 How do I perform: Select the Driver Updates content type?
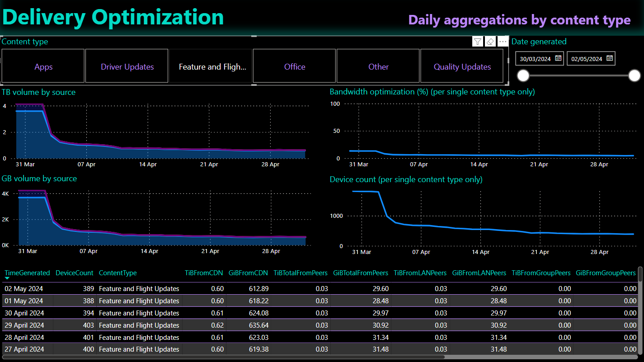(x=127, y=66)
